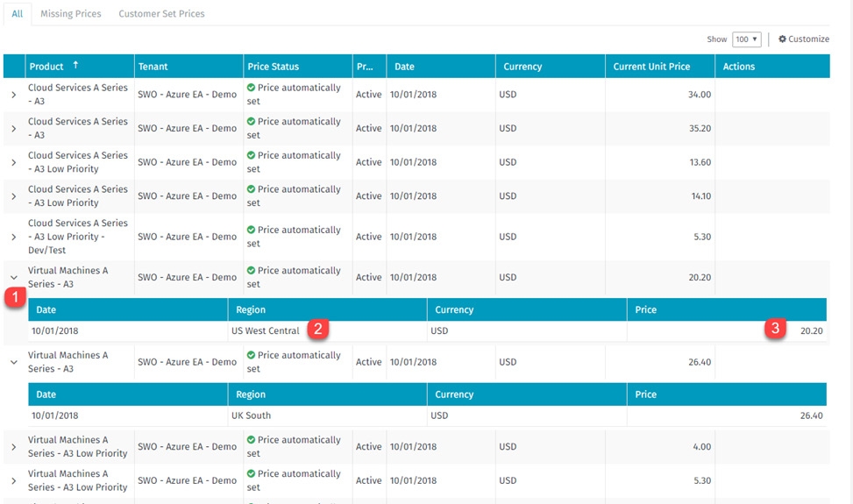Select the All tab
853x504 pixels.
17,14
